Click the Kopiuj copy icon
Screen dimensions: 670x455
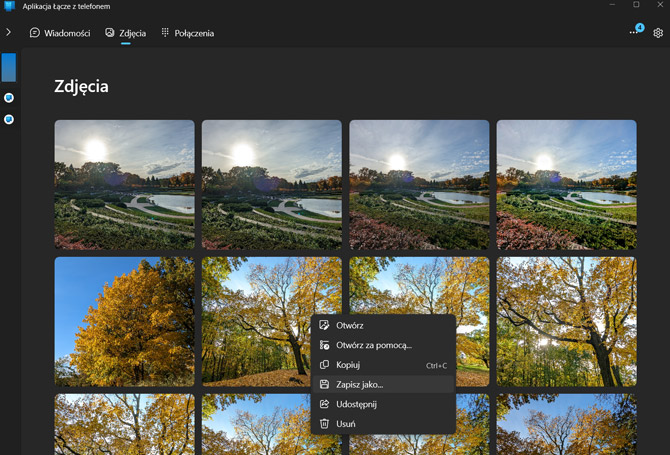click(x=324, y=364)
